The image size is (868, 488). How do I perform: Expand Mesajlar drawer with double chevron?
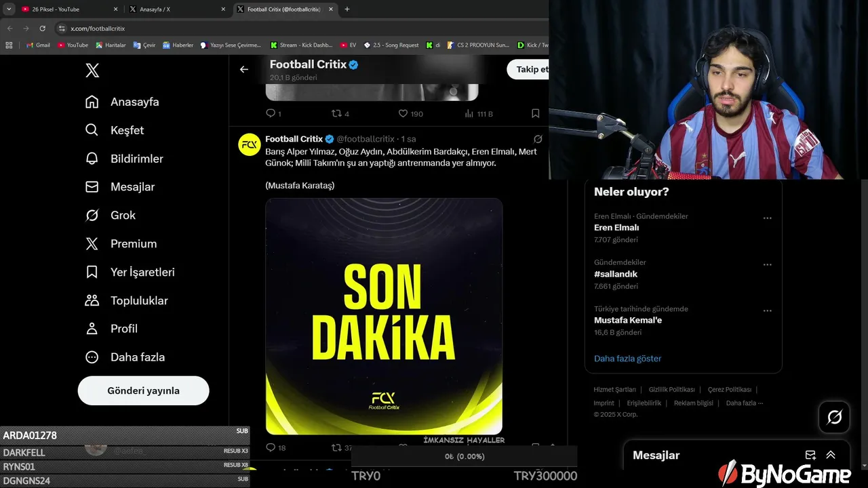(831, 455)
